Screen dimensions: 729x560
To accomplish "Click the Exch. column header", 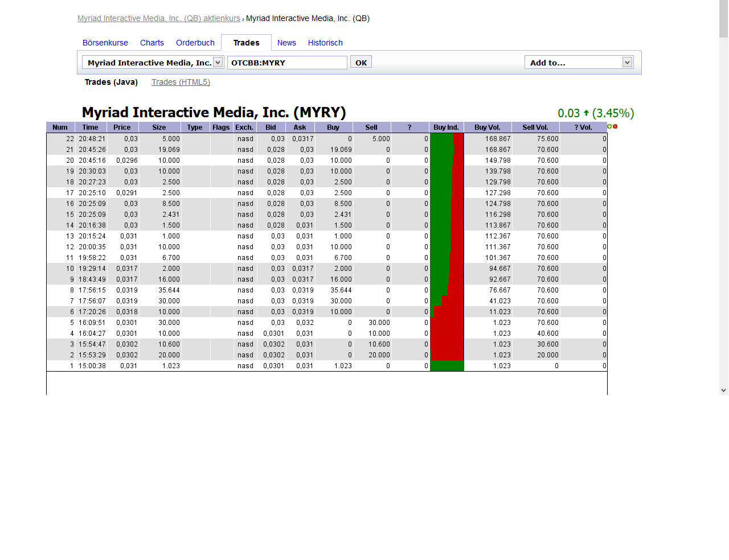I will (x=245, y=127).
